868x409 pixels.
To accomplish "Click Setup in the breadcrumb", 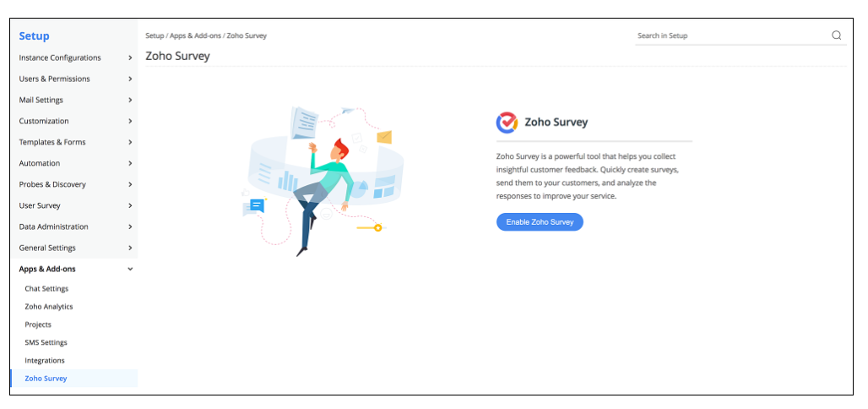I will pos(155,35).
